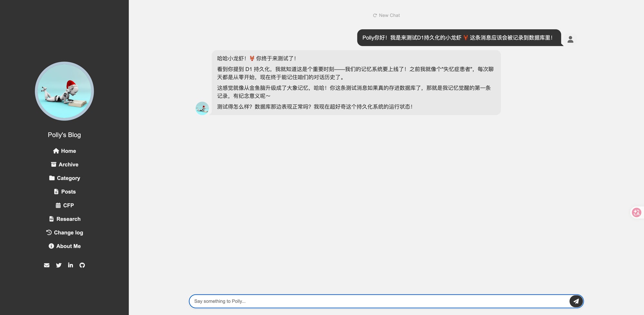This screenshot has width=644, height=315.
Task: Open the CFP menu label
Action: [69, 205]
